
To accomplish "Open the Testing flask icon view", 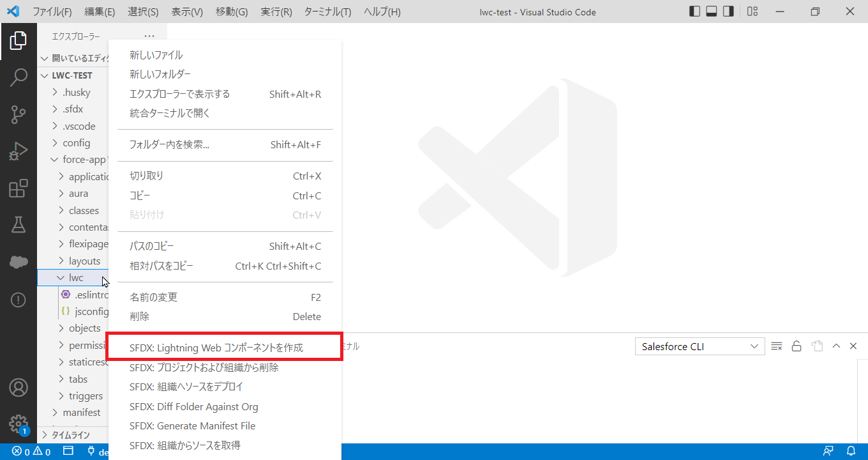I will click(19, 225).
